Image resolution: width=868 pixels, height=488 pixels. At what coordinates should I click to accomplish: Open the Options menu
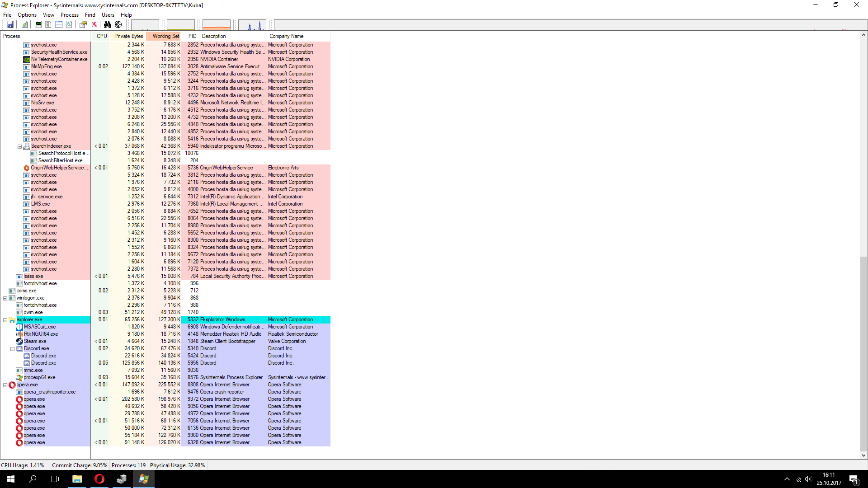coord(27,15)
